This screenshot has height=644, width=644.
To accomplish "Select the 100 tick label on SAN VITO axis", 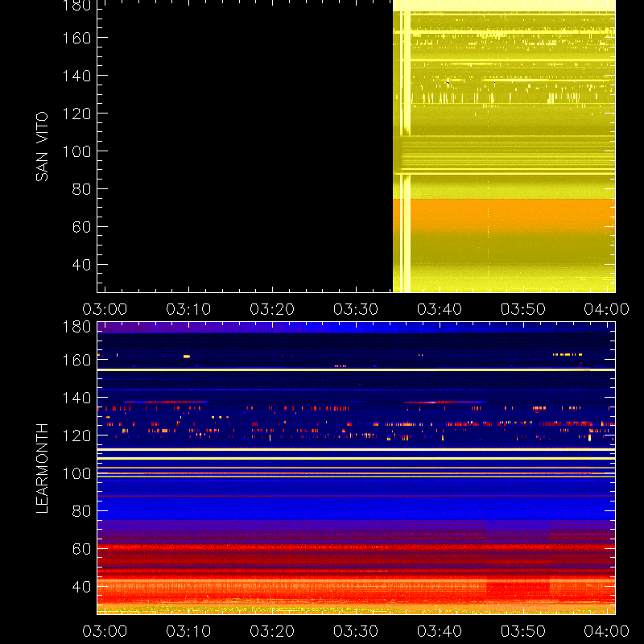I will (76, 151).
